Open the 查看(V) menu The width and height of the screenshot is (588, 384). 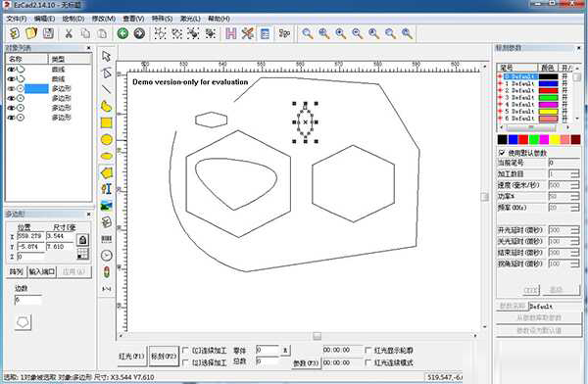pos(133,19)
